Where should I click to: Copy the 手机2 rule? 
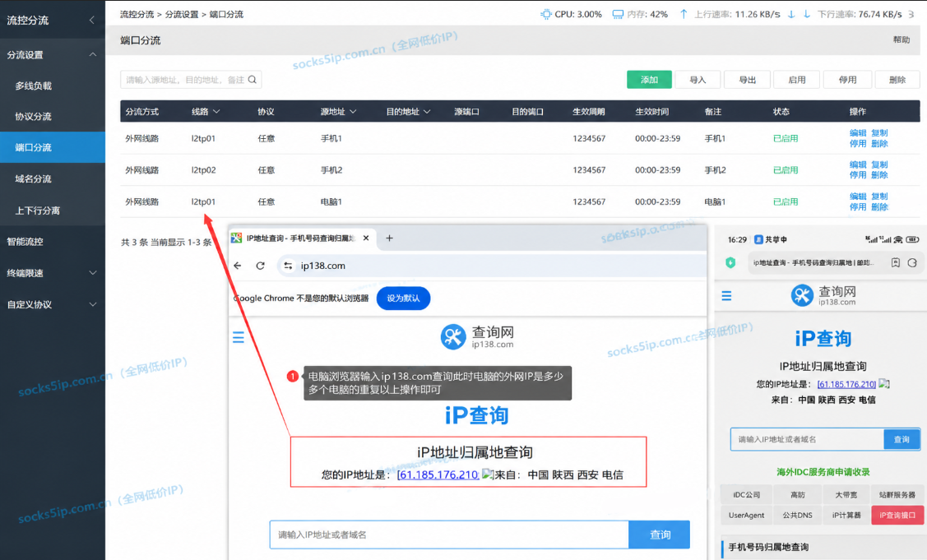880,164
